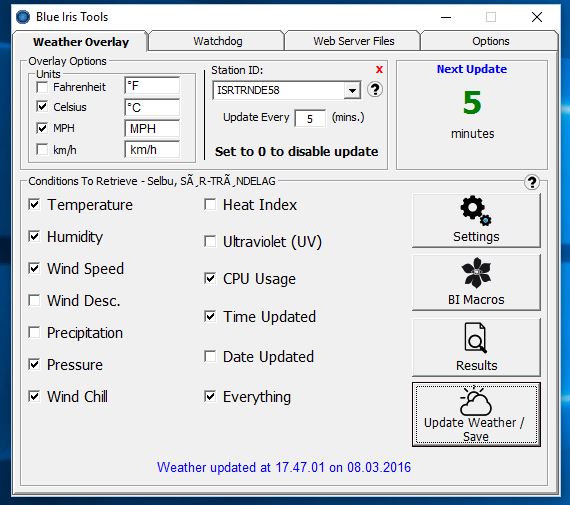Open BI Macros flower button
Screen dimensions: 570x505
(476, 282)
